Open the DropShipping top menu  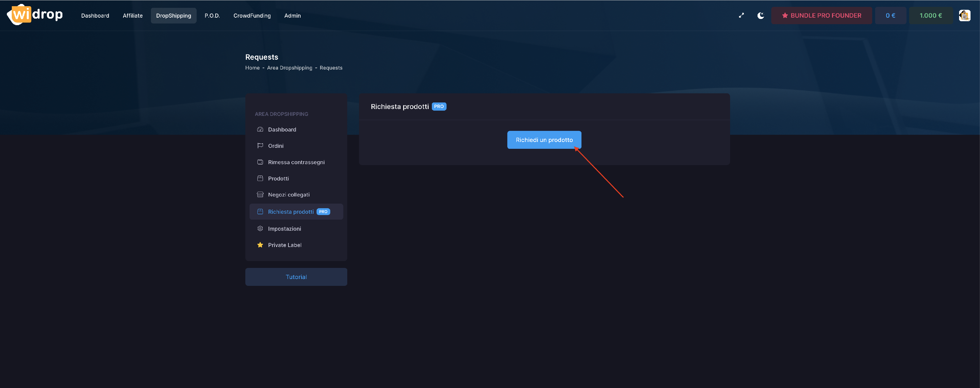[173, 16]
